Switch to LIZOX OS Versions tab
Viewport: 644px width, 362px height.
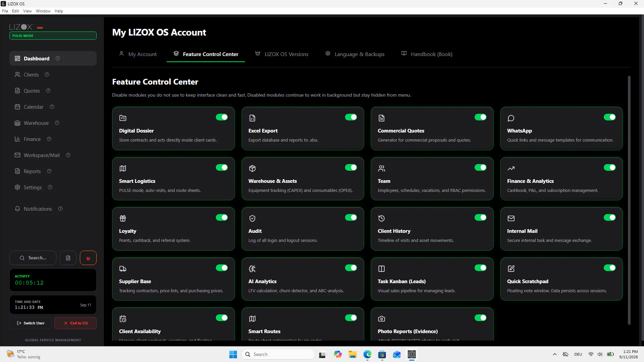pyautogui.click(x=282, y=54)
